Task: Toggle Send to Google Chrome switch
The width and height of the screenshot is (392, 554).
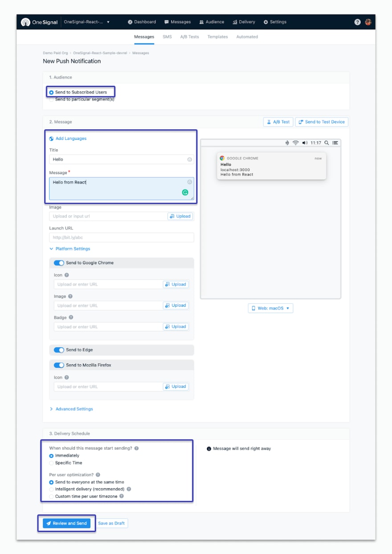Action: (x=59, y=263)
